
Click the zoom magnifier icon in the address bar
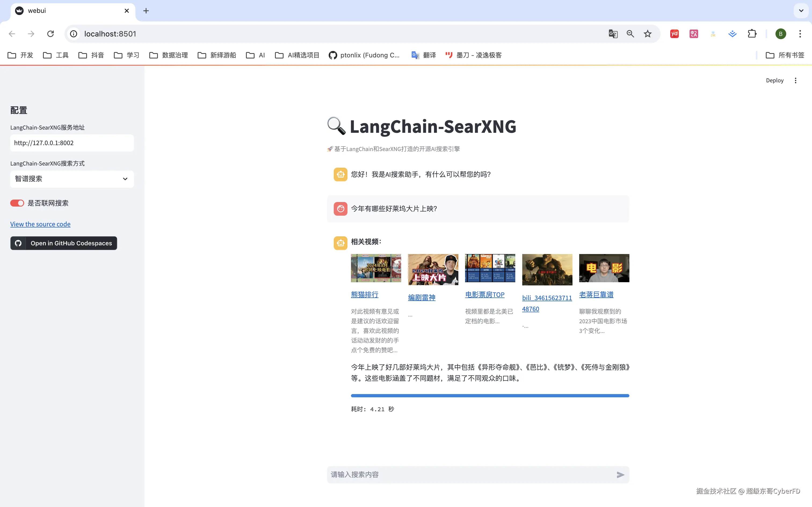[x=630, y=34]
